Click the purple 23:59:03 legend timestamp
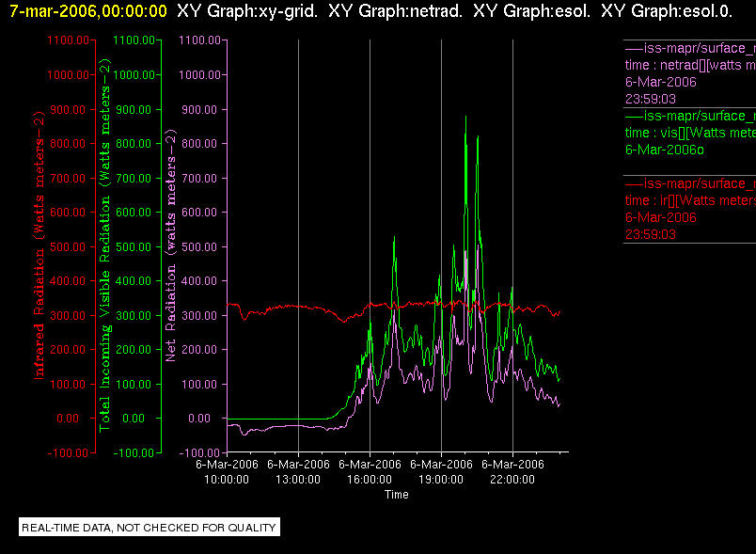 651,99
